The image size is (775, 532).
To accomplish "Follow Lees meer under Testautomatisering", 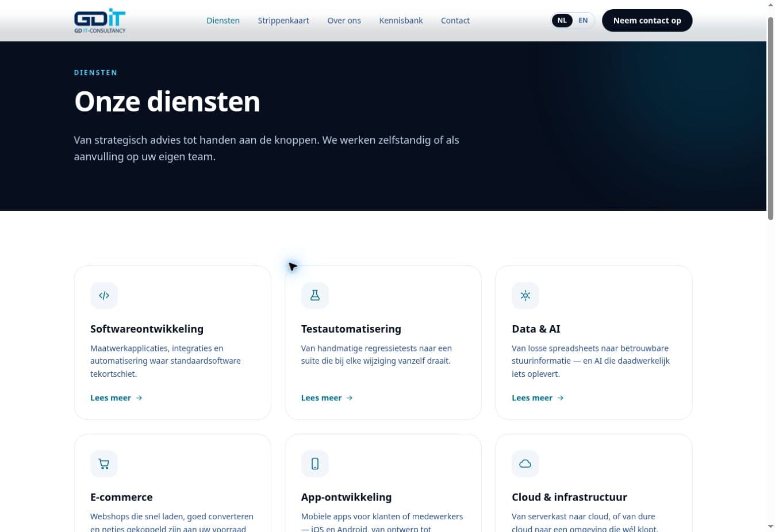I will 327,398.
